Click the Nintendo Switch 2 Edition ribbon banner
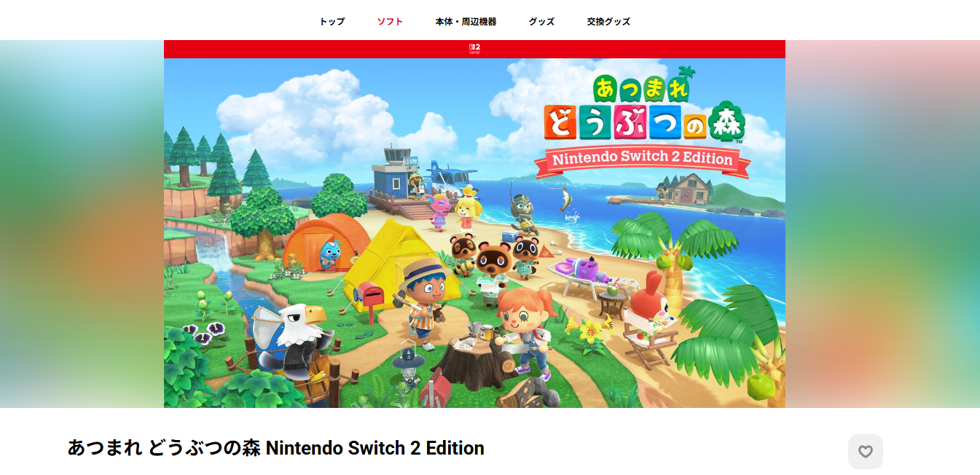This screenshot has height=475, width=980. [x=643, y=160]
